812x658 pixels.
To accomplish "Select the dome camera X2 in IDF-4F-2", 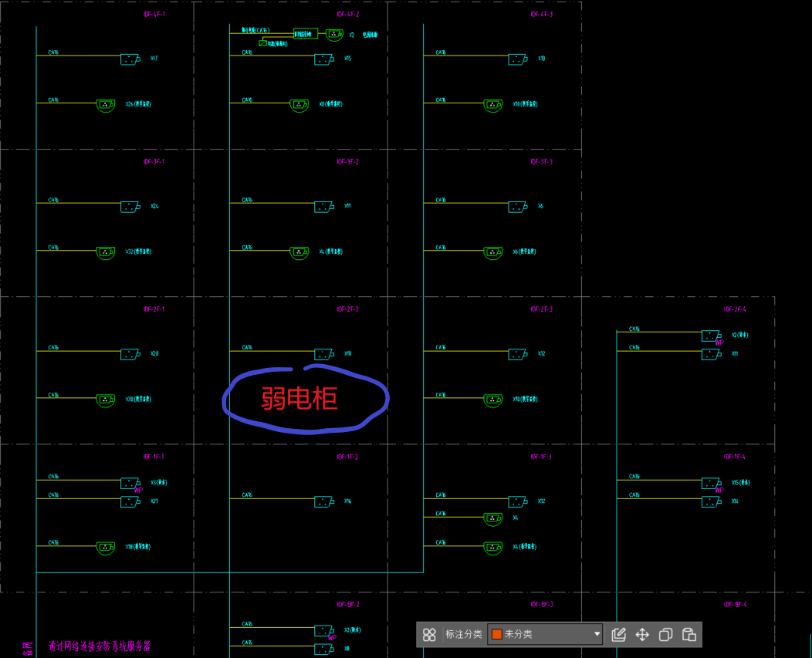I will pyautogui.click(x=334, y=35).
